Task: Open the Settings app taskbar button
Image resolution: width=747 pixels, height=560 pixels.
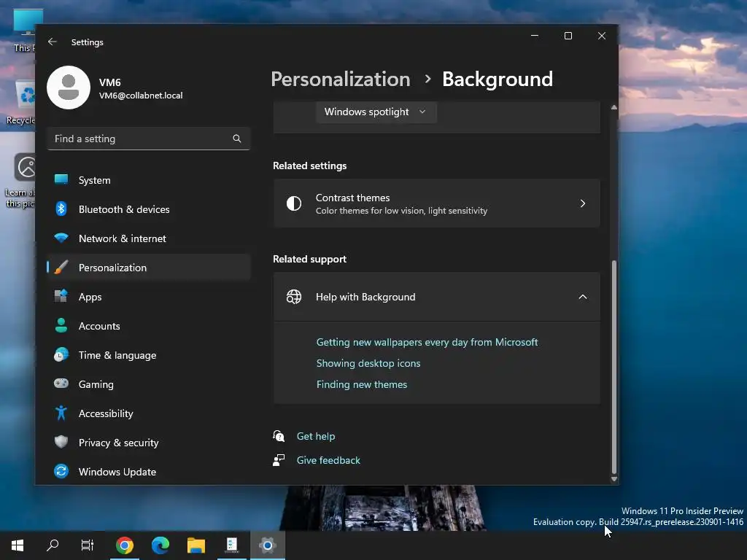Action: click(267, 545)
